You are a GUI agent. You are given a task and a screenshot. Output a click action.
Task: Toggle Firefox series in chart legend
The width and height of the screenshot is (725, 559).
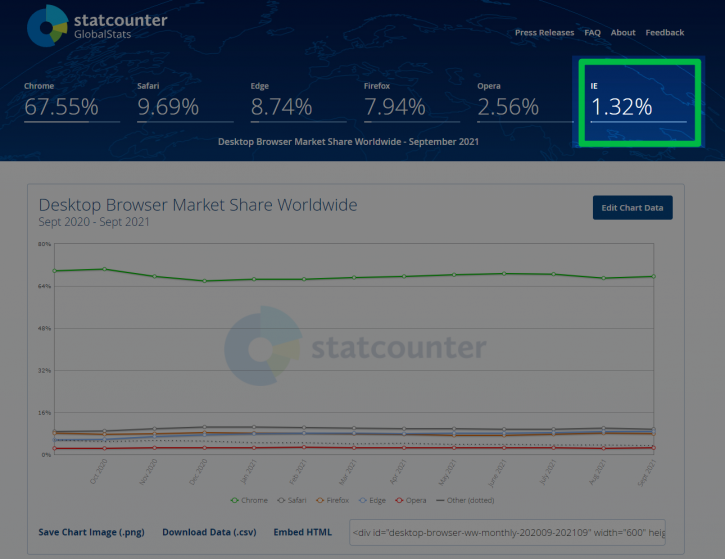332,500
